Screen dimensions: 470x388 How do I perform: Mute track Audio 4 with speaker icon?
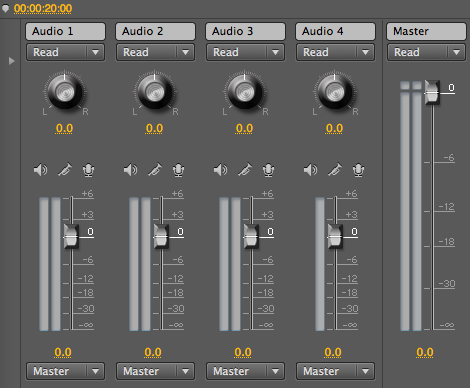[311, 170]
